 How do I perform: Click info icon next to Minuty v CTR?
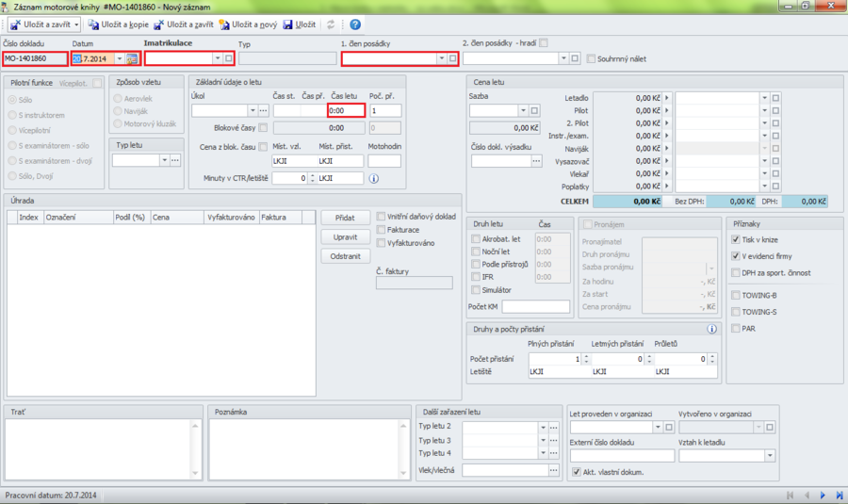pyautogui.click(x=374, y=178)
